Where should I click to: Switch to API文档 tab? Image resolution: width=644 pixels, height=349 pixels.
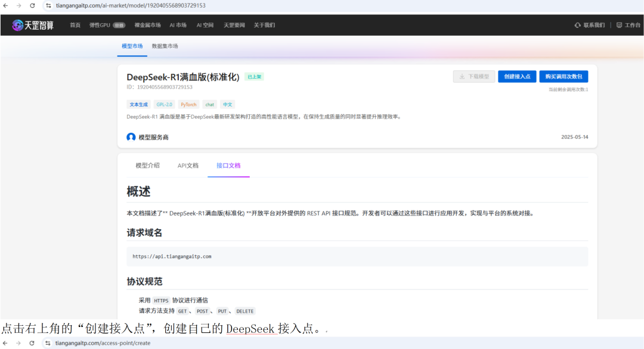(x=188, y=166)
